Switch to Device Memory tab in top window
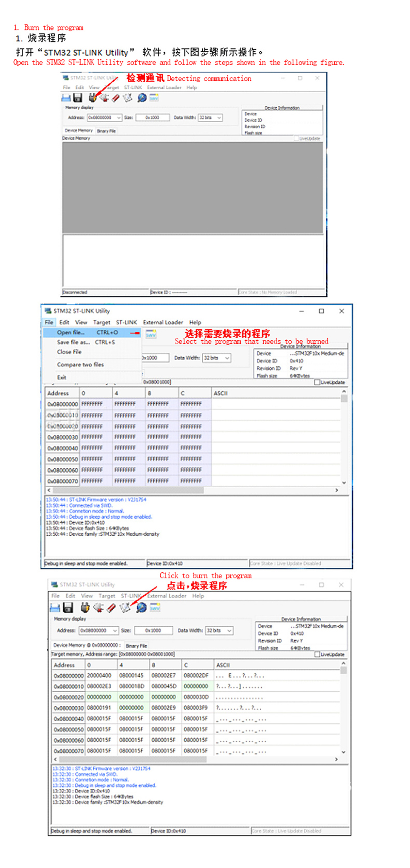Image resolution: width=410 pixels, height=868 pixels. (x=78, y=130)
